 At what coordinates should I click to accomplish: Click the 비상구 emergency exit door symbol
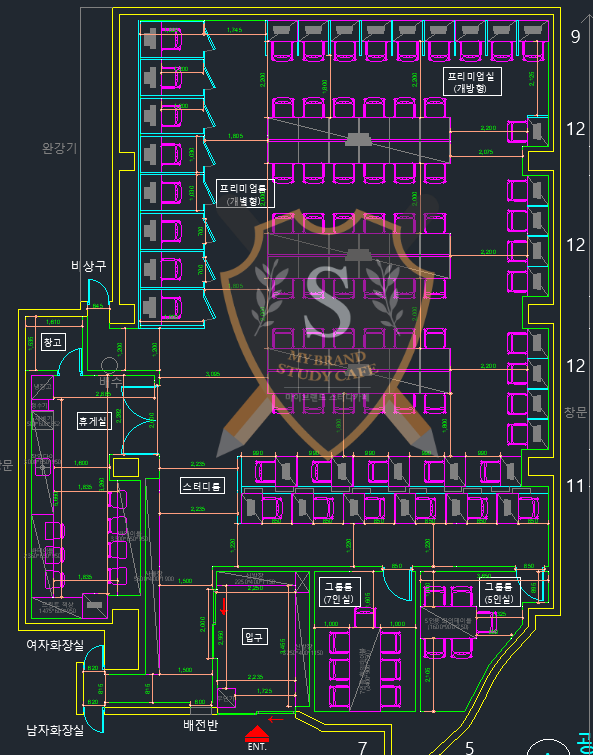pyautogui.click(x=99, y=292)
